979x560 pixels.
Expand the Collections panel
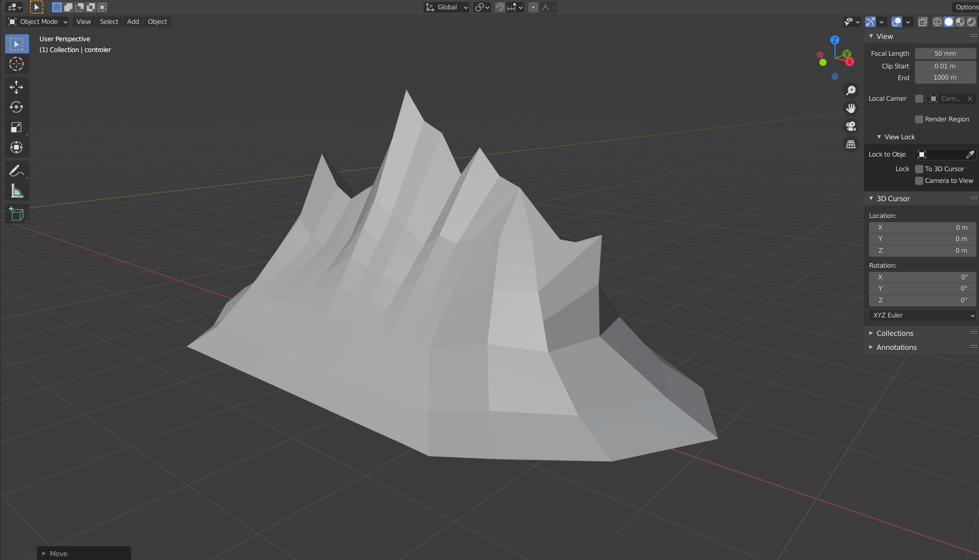pos(895,333)
